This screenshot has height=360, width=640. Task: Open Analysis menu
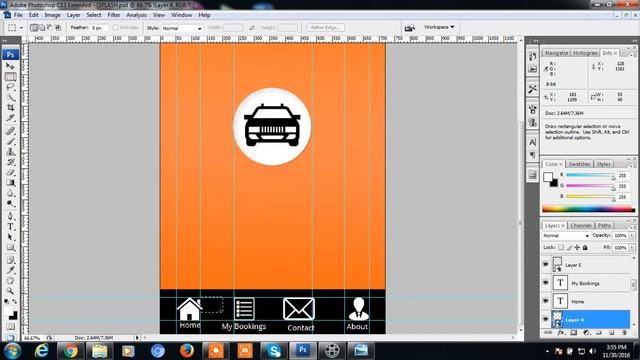tap(136, 15)
